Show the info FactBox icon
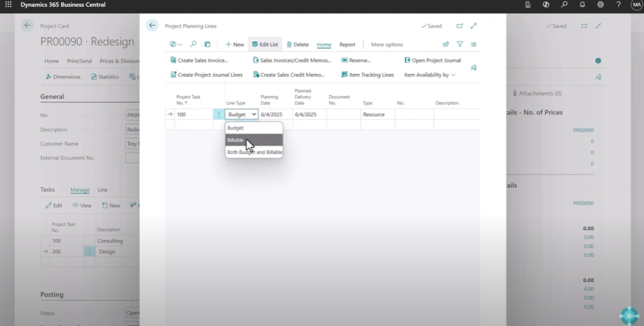644x326 pixels. [x=598, y=61]
